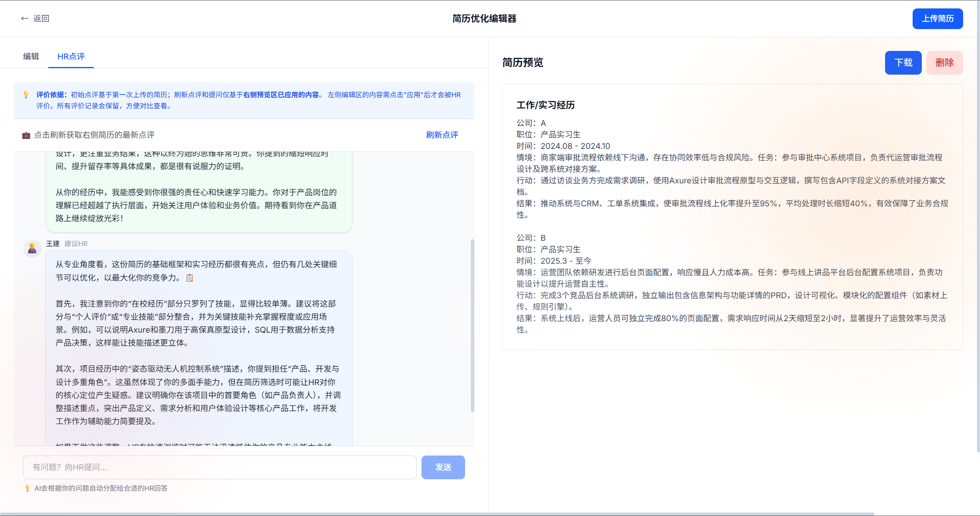Click the 王建 name label
Screen dimensions: 980x516
tap(53, 243)
